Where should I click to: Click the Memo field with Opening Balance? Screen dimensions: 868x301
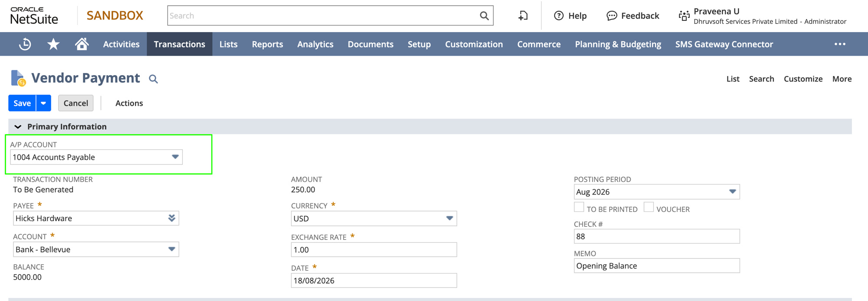pyautogui.click(x=657, y=266)
